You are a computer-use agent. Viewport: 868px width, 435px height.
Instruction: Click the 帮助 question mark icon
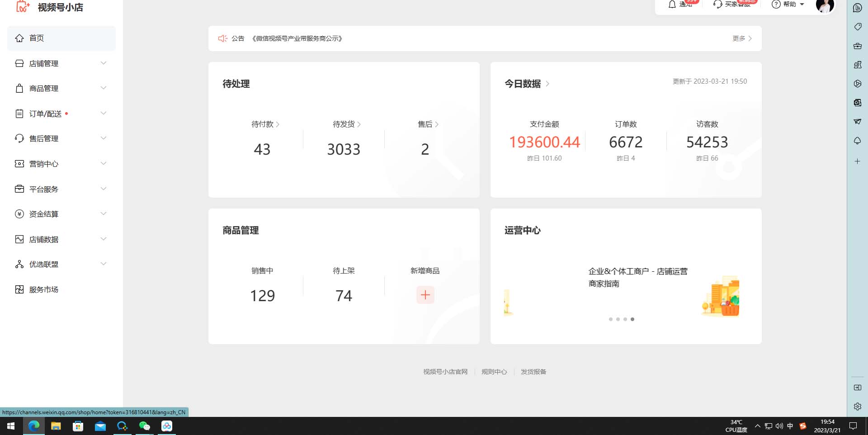tap(776, 4)
